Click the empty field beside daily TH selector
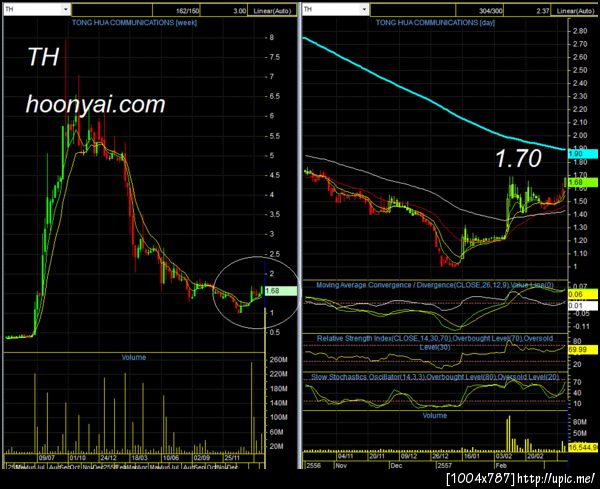The width and height of the screenshot is (600, 489). [413, 10]
